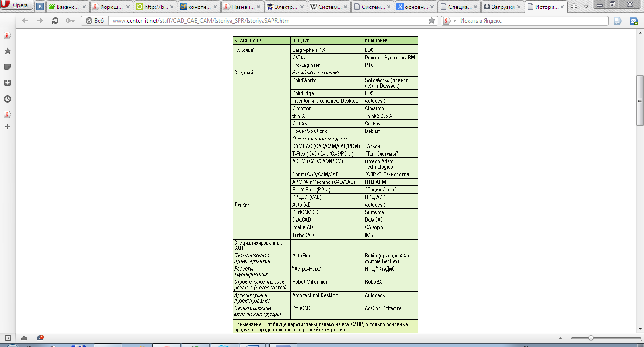Select the SurfCAM 2D cell

(327, 212)
